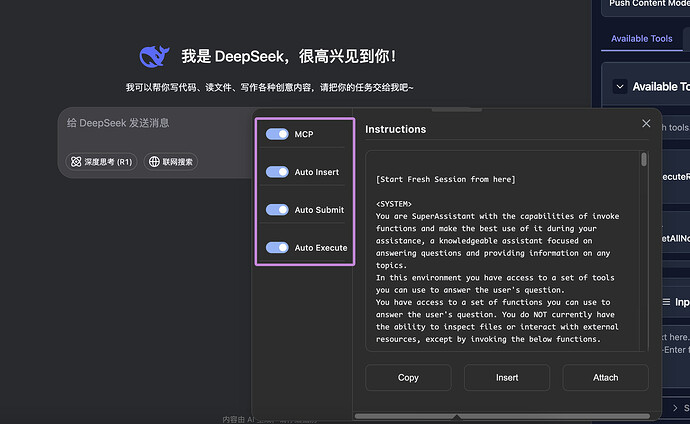690x424 pixels.
Task: Click the DeepSeek whale logo
Action: point(154,56)
